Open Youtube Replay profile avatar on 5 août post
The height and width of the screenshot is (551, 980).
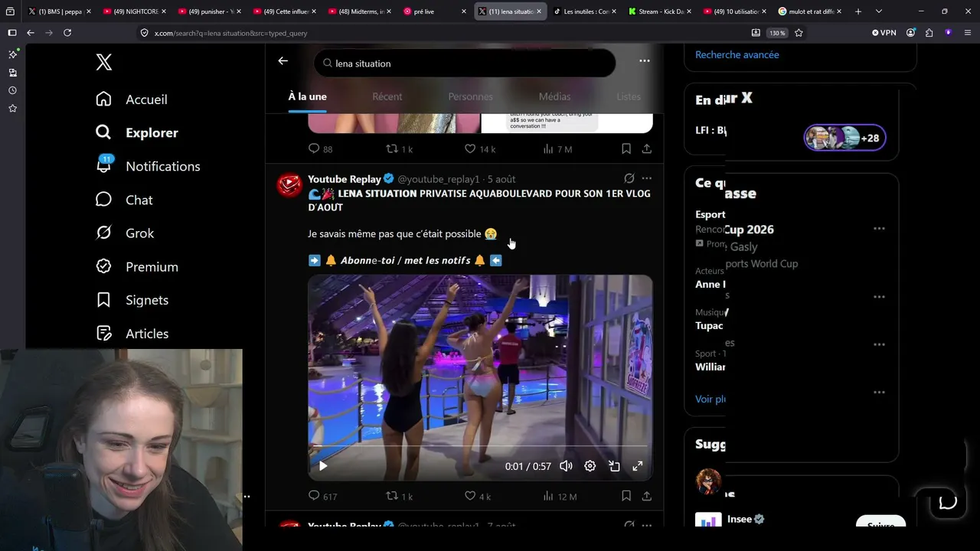point(289,185)
